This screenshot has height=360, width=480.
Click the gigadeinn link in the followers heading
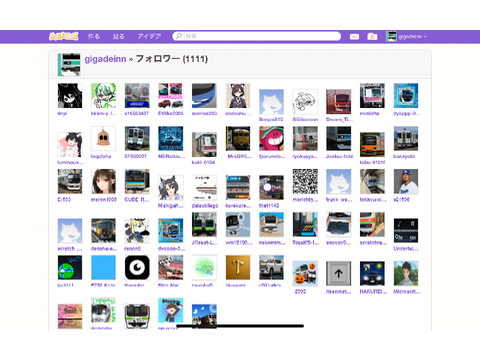(105, 59)
